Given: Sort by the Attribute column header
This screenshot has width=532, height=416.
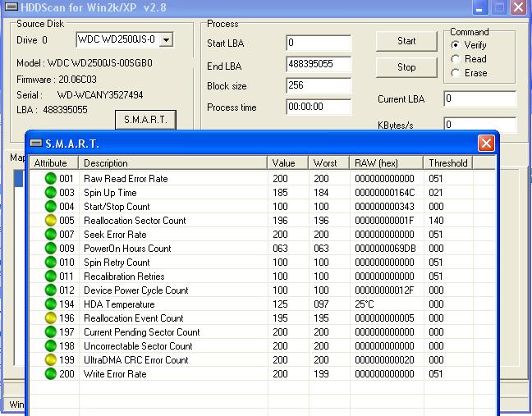Looking at the screenshot, I should (x=54, y=163).
